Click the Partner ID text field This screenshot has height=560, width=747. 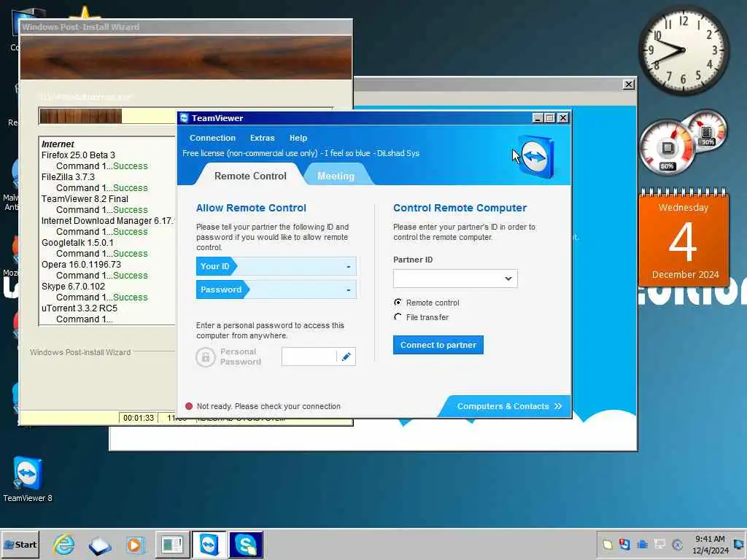[x=449, y=279]
